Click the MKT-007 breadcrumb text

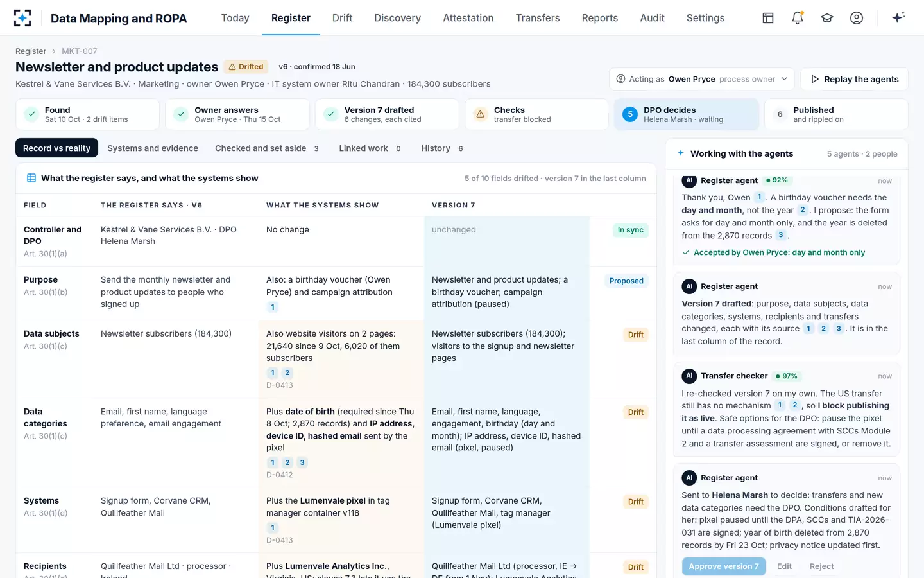(80, 51)
